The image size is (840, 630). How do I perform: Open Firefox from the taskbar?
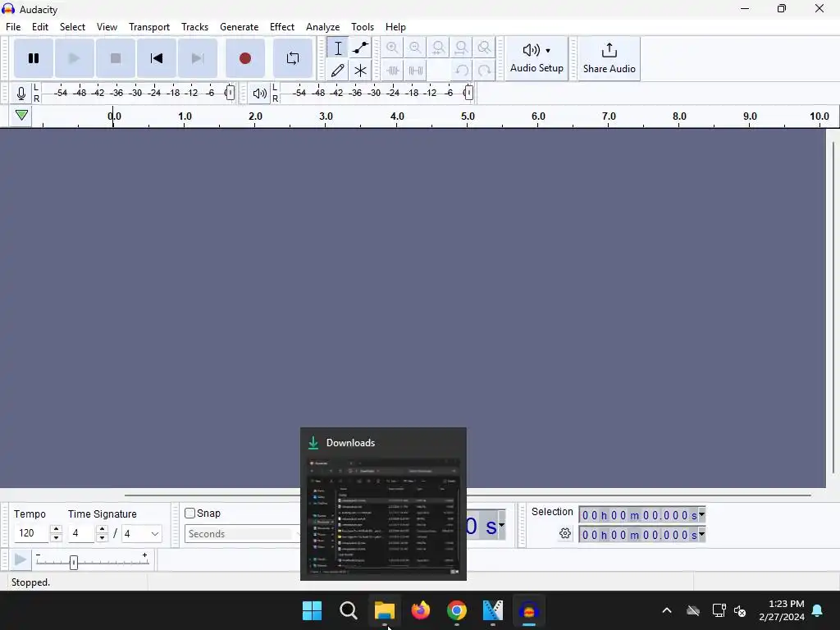click(x=421, y=610)
